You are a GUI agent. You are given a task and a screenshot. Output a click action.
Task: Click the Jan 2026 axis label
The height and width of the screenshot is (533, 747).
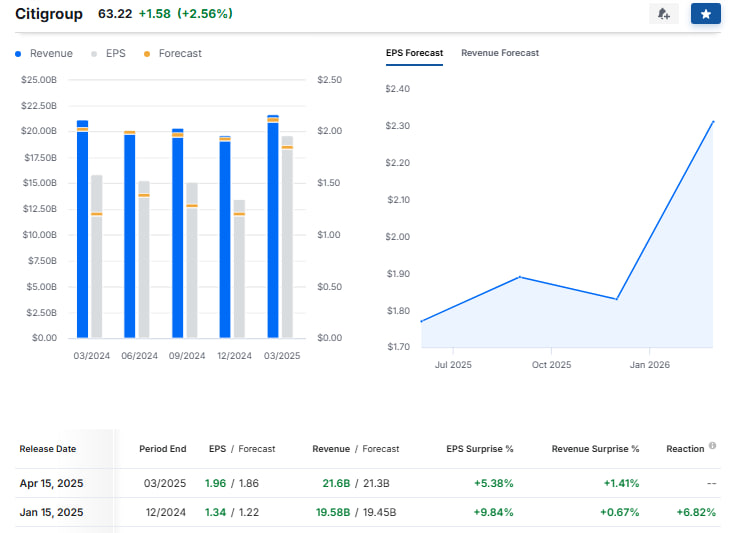click(x=649, y=364)
